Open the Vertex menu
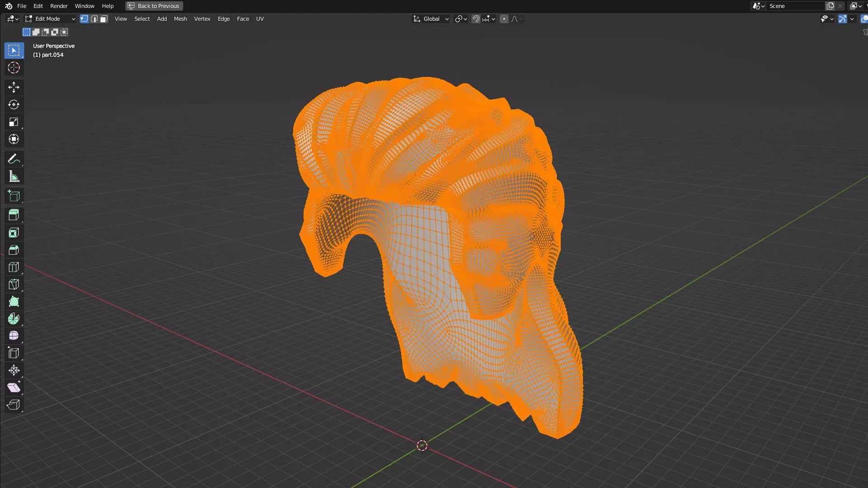868x488 pixels. click(202, 19)
